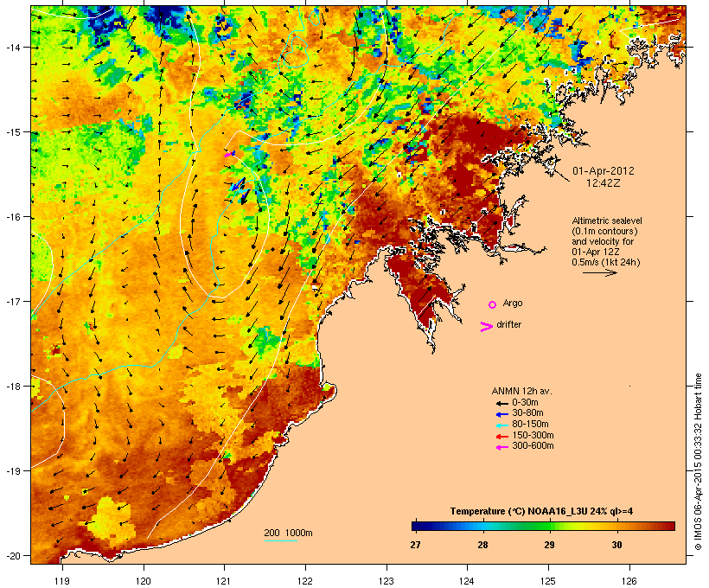The width and height of the screenshot is (709, 588).
Task: Click the latitude label -15
Action: (12, 132)
